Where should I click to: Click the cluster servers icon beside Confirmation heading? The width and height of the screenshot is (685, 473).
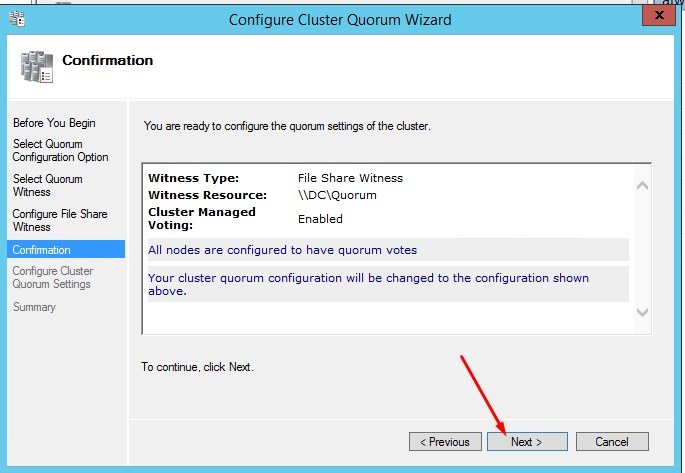[x=37, y=65]
